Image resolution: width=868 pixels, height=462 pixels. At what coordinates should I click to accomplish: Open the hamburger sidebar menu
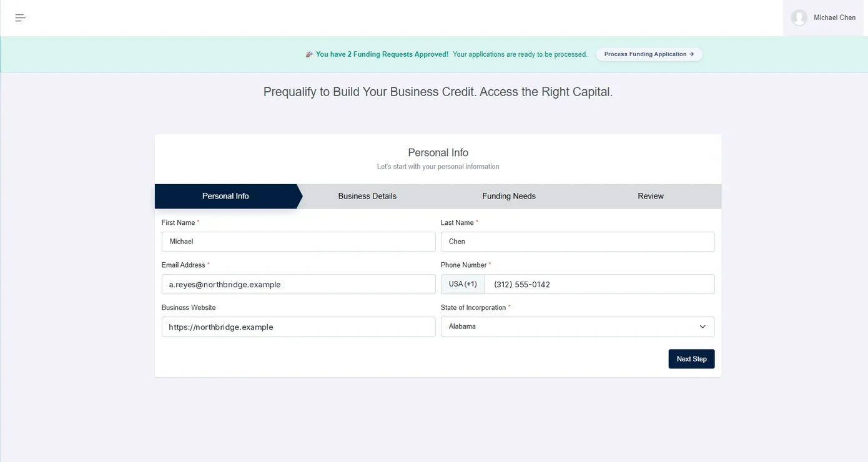(x=21, y=18)
